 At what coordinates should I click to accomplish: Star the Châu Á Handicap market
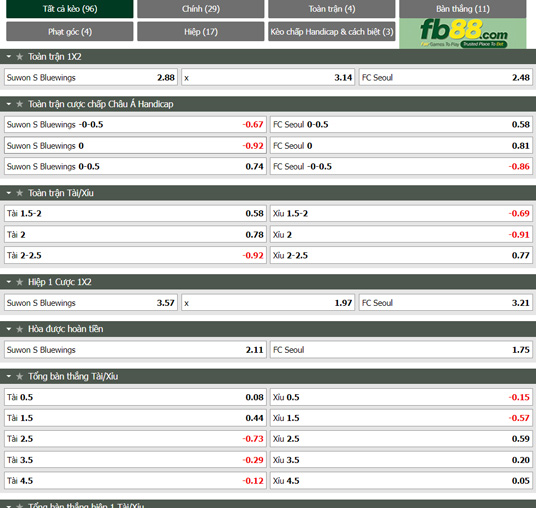19,104
